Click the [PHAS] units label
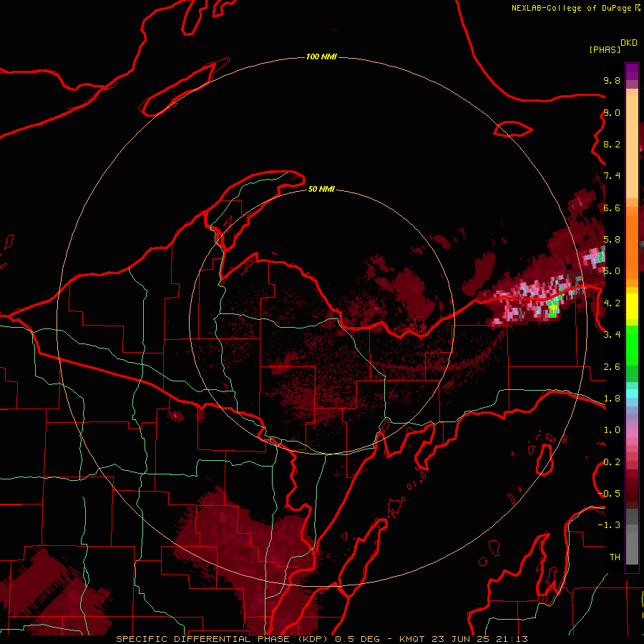 (605, 49)
